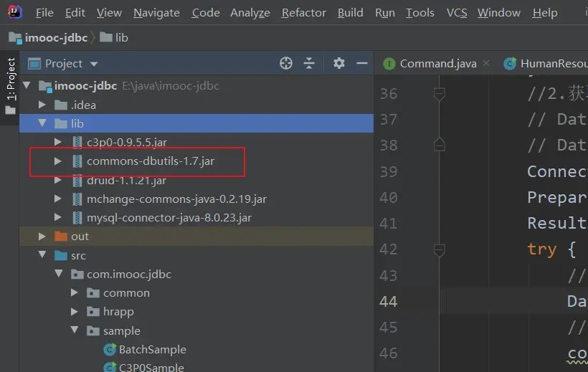Viewport: 588px width, 372px height.
Task: Toggle the 1: Project tool window tab
Action: coord(11,86)
